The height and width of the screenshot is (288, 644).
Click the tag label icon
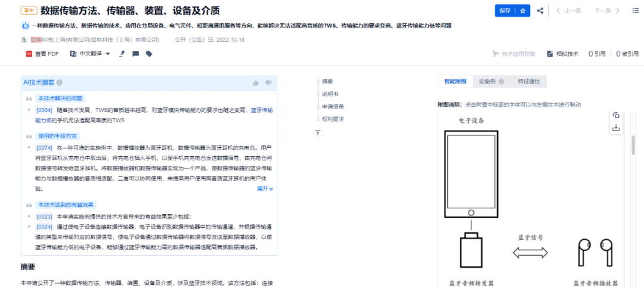149,54
